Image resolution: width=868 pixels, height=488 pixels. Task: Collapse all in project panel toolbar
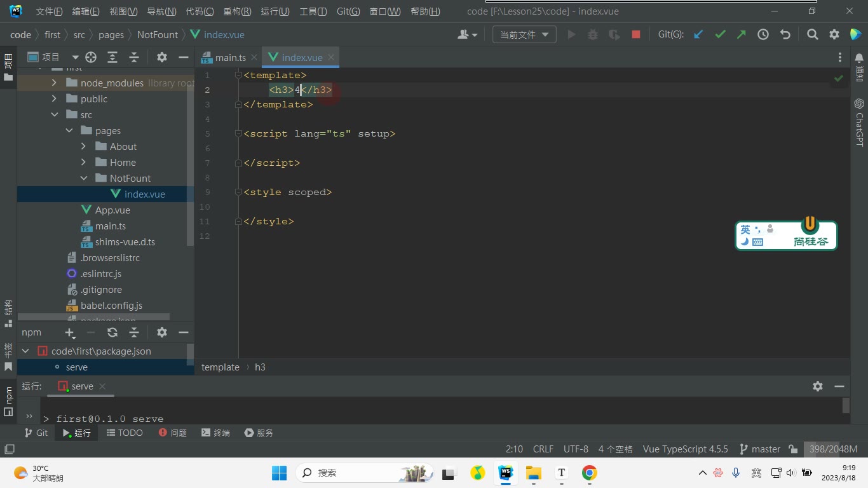tap(134, 57)
